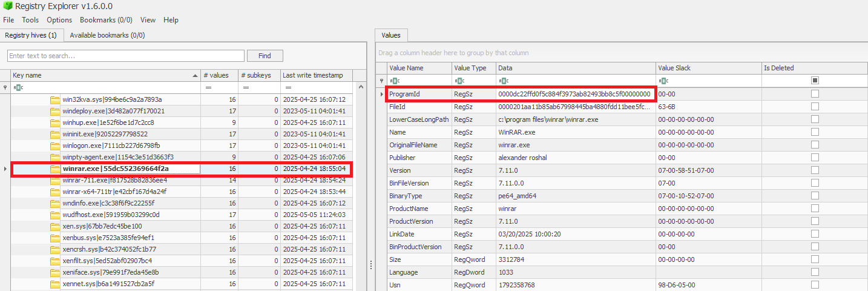Click the folder icon for windeploy.exe key
This screenshot has width=868, height=291.
coord(55,111)
